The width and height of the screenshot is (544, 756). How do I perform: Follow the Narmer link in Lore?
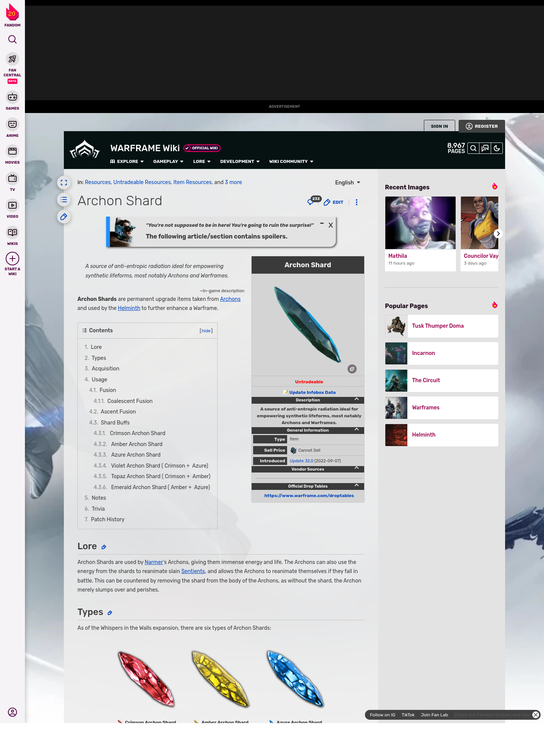(x=154, y=562)
